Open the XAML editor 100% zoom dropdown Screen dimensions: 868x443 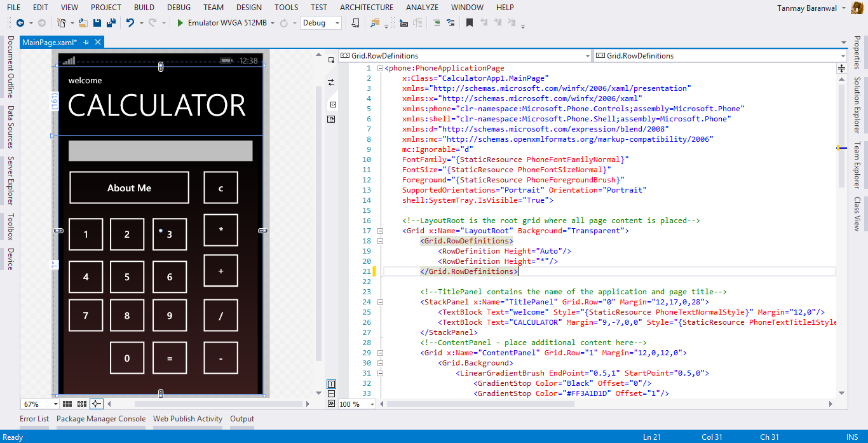pos(372,404)
